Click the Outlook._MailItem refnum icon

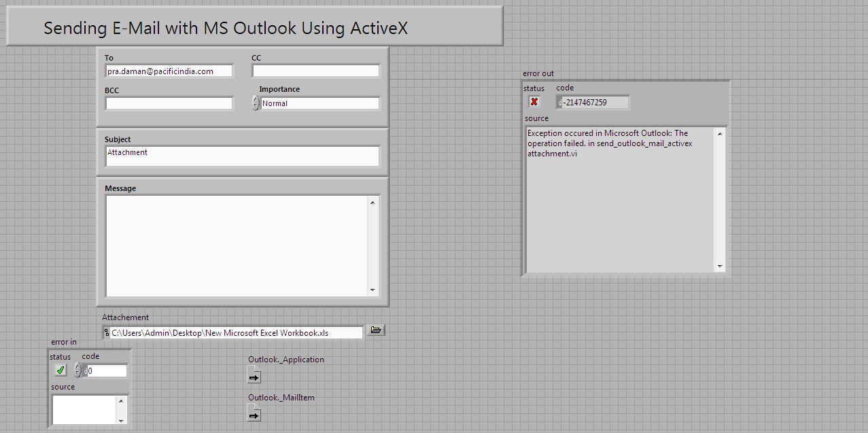coord(254,413)
